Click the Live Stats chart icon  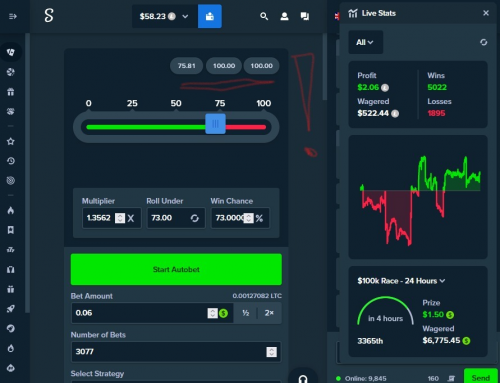pos(353,13)
